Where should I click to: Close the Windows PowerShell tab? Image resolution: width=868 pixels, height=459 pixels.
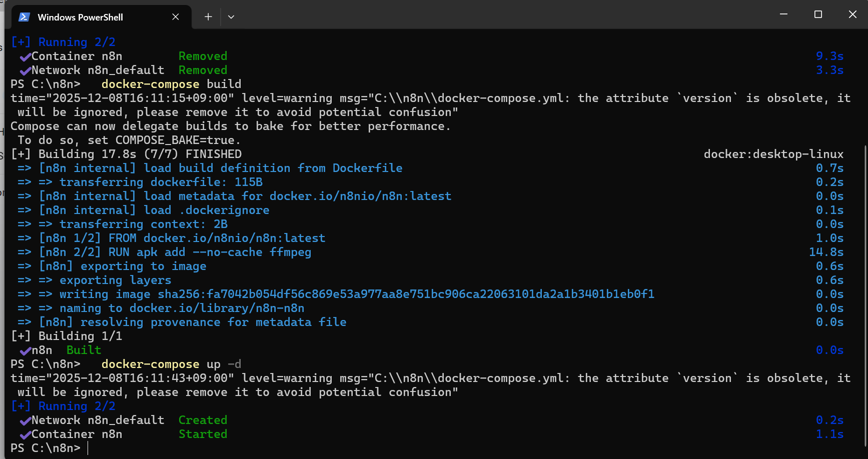pyautogui.click(x=176, y=17)
